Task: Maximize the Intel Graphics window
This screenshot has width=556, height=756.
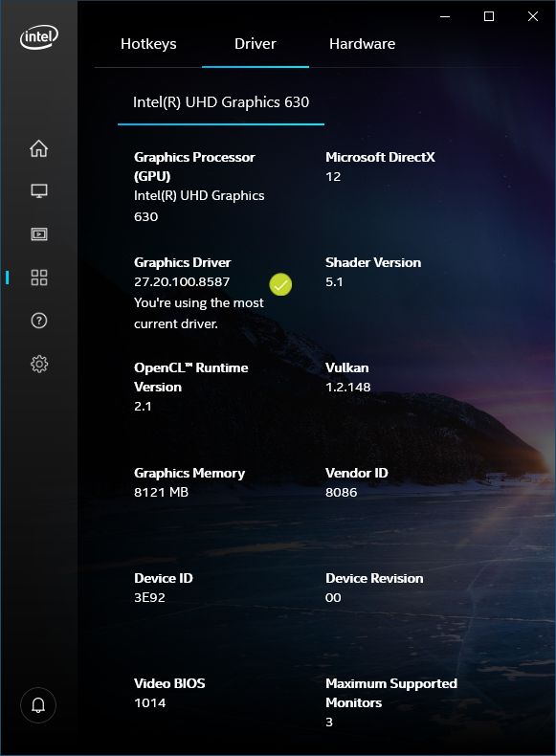Action: (x=488, y=16)
